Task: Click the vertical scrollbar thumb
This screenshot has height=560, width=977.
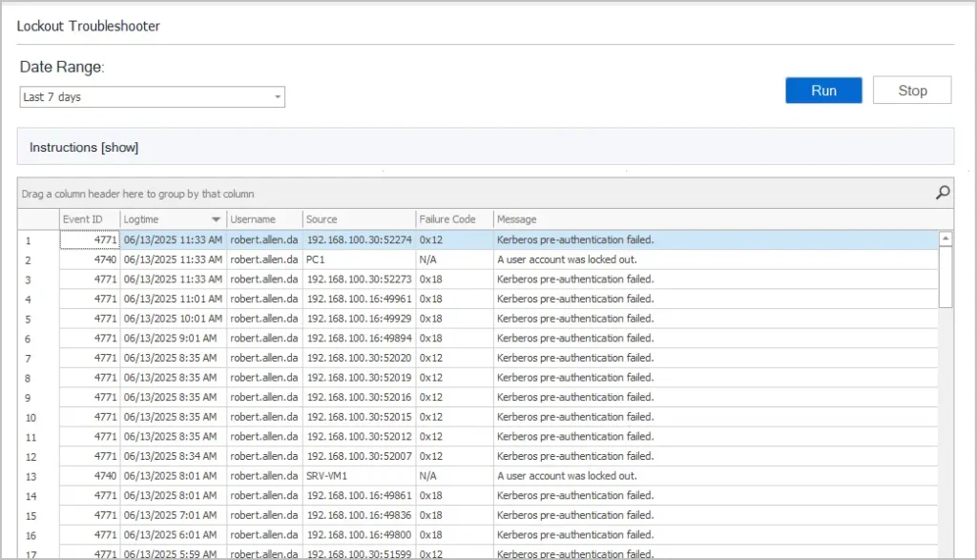Action: (x=946, y=277)
